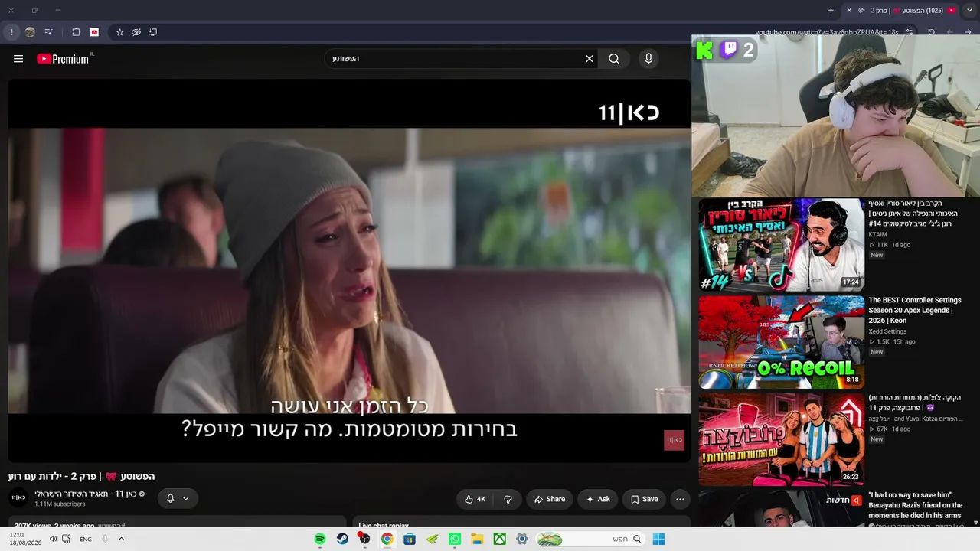Open the media controls music icon
980x551 pixels.
coord(49,32)
